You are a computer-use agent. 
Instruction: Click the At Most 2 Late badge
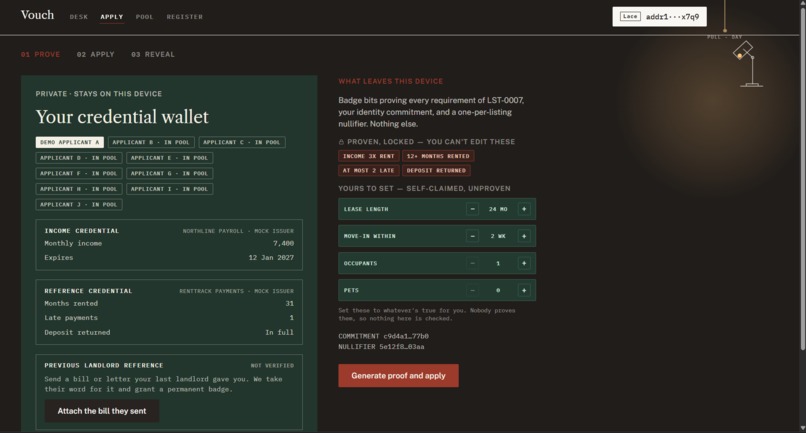[x=369, y=170]
